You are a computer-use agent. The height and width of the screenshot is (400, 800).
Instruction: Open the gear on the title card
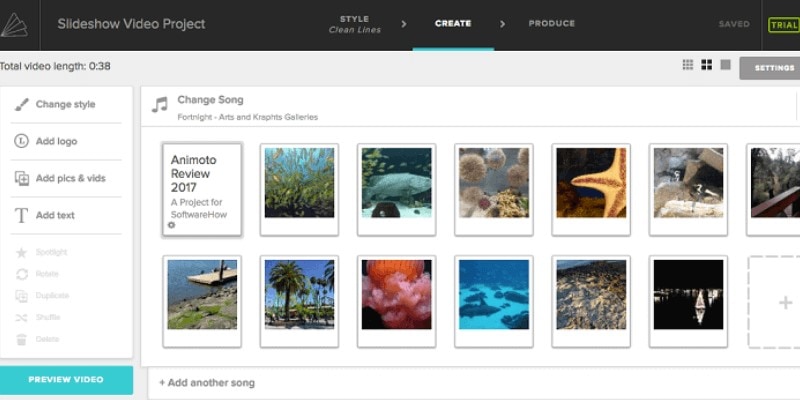pyautogui.click(x=172, y=225)
